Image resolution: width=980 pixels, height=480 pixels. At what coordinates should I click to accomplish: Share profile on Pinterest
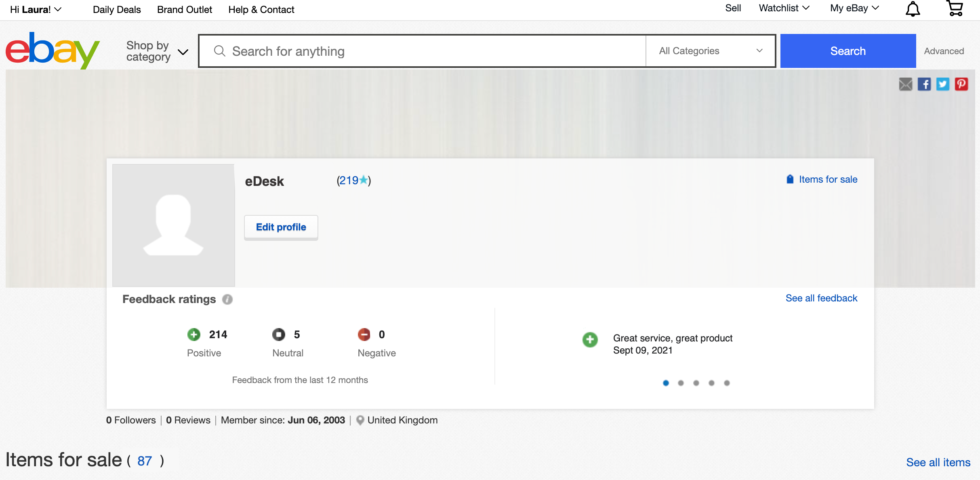(x=961, y=84)
